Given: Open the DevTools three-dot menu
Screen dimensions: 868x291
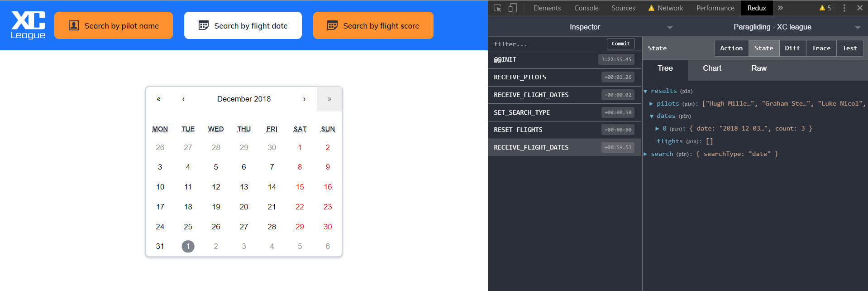Looking at the screenshot, I should 844,8.
